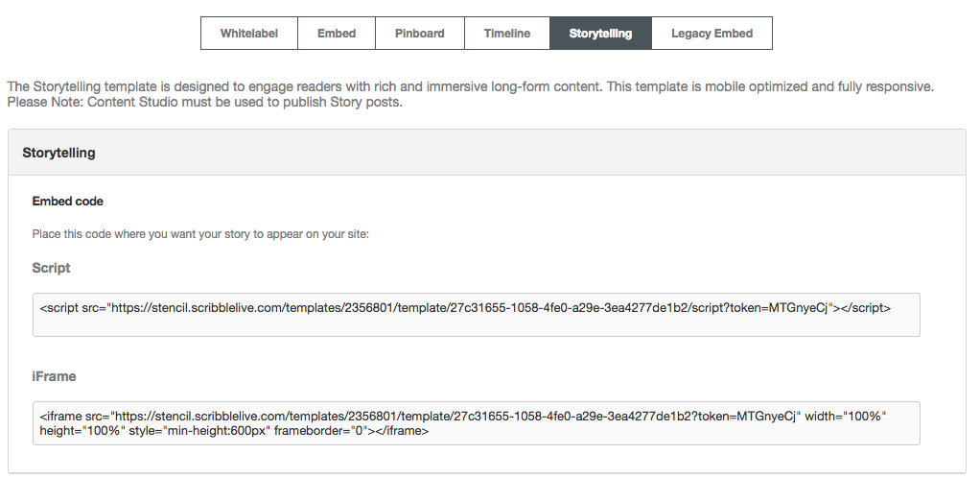Viewport: 980px width, 502px height.
Task: Click the 'Place this code where you want' instruction text
Action: 200,234
